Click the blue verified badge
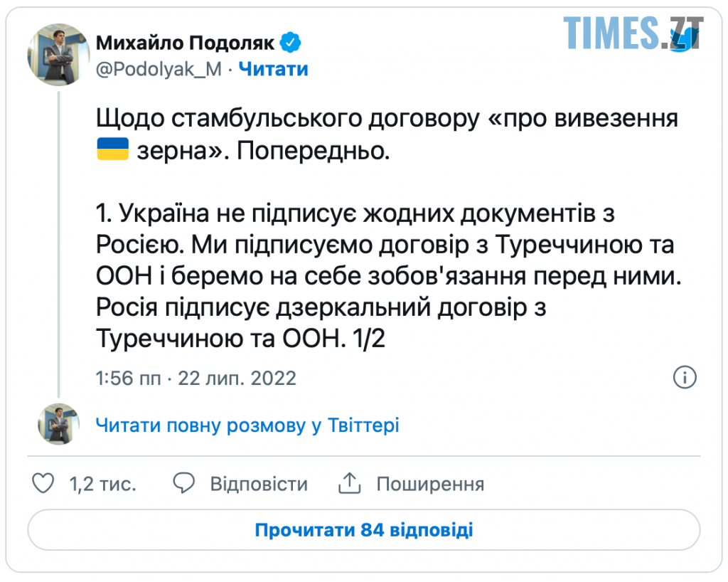Image resolution: width=728 pixels, height=582 pixels. (x=291, y=43)
